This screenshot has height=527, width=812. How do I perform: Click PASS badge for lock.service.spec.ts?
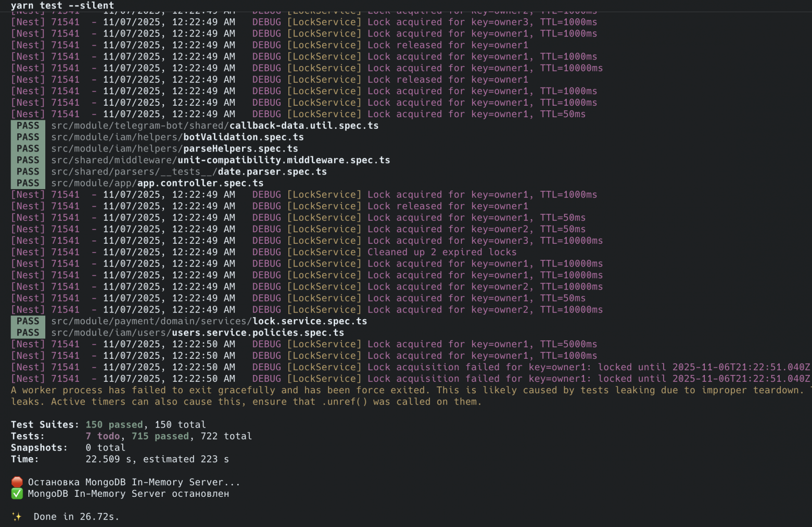tap(28, 321)
